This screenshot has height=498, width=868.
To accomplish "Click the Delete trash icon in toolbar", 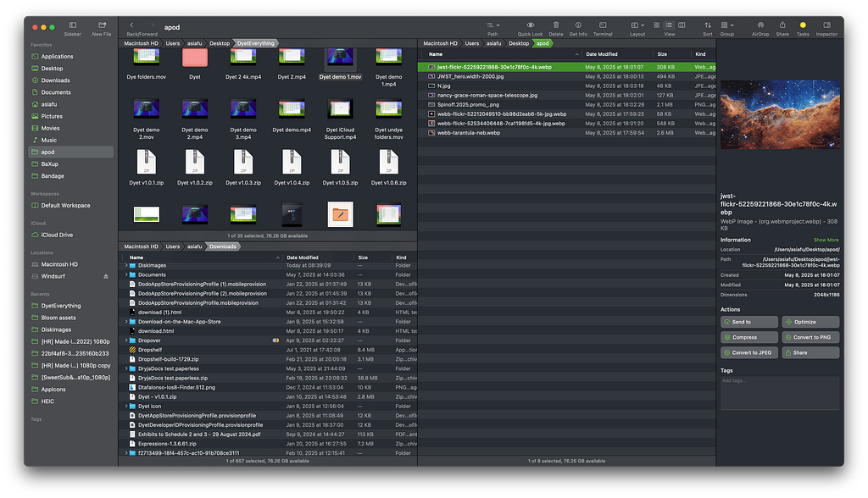I will click(556, 25).
